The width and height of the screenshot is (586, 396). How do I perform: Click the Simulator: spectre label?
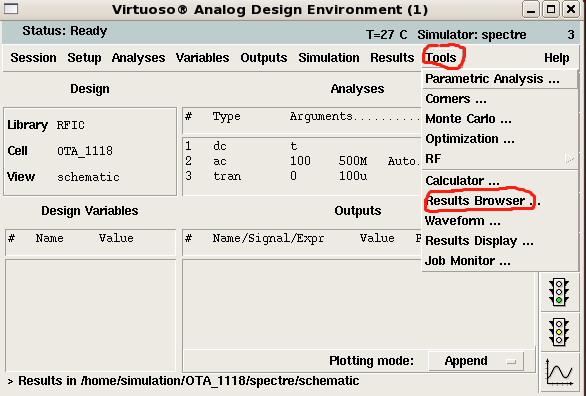tap(472, 35)
